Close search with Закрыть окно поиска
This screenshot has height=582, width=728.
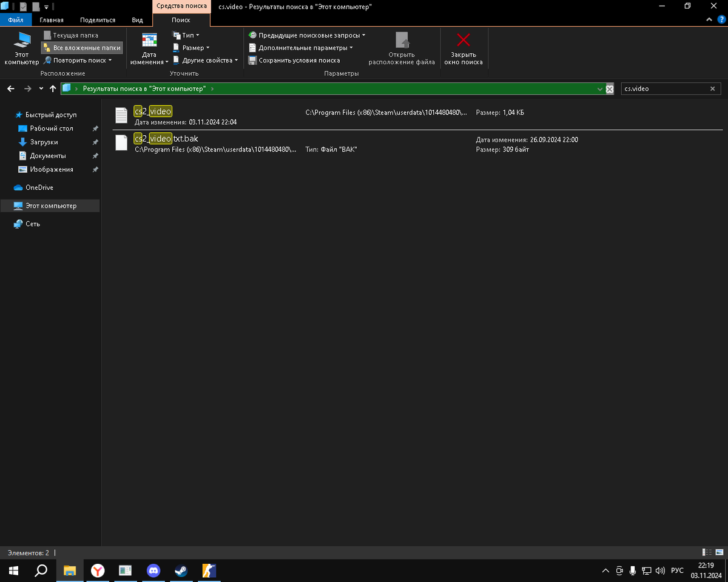463,48
